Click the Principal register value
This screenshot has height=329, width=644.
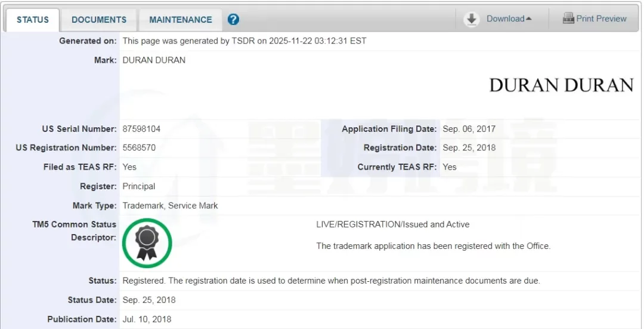click(139, 186)
